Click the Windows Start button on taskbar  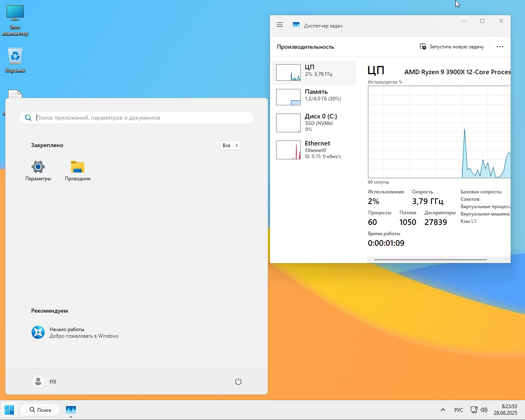pyautogui.click(x=9, y=410)
